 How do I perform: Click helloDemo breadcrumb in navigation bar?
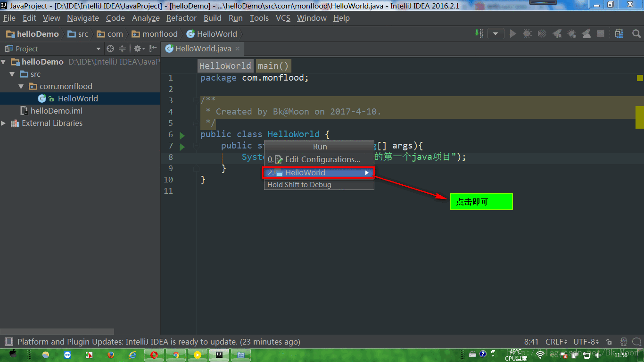(33, 34)
